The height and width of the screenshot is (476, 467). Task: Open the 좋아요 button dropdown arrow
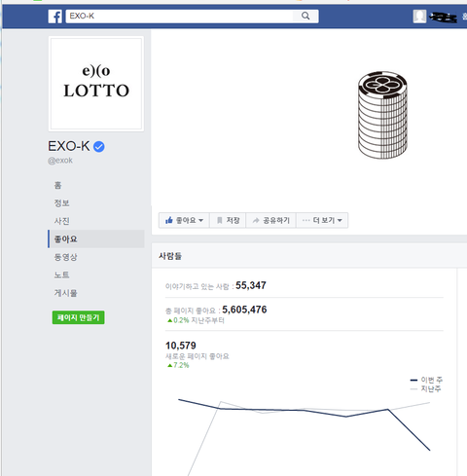pyautogui.click(x=200, y=221)
